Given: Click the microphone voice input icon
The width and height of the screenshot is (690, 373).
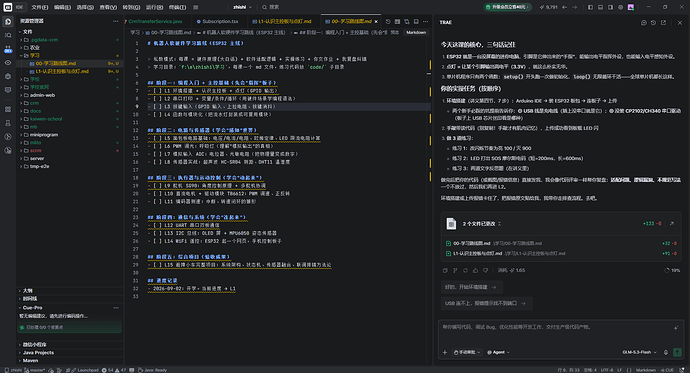Looking at the screenshot, I should [666, 352].
